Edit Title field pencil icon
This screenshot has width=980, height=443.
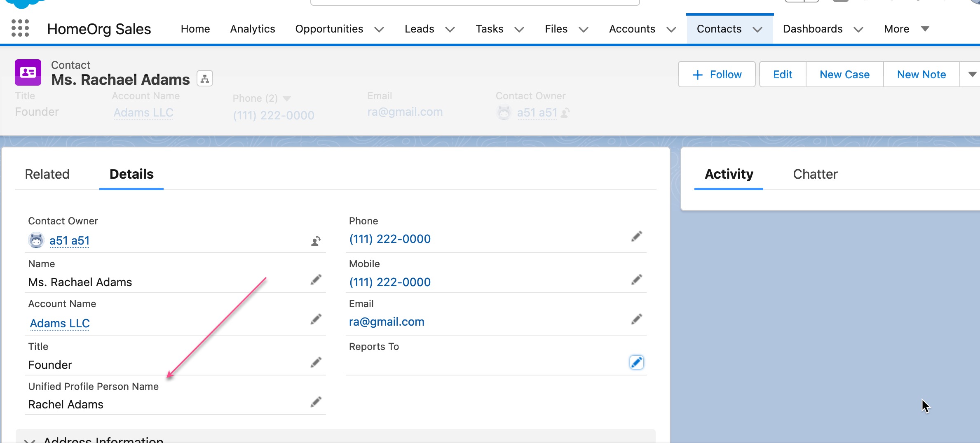point(316,363)
